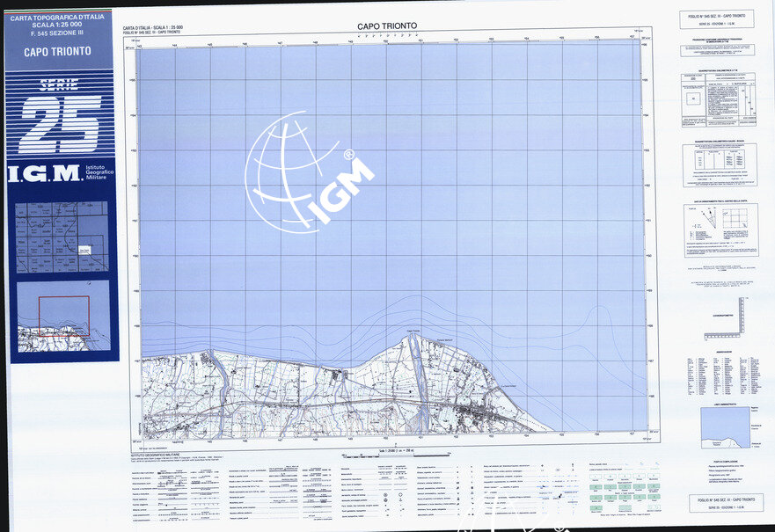Viewport: 775px width, 532px height.
Task: Click the Limiti Amministrativi blue diagram
Action: pyautogui.click(x=725, y=427)
